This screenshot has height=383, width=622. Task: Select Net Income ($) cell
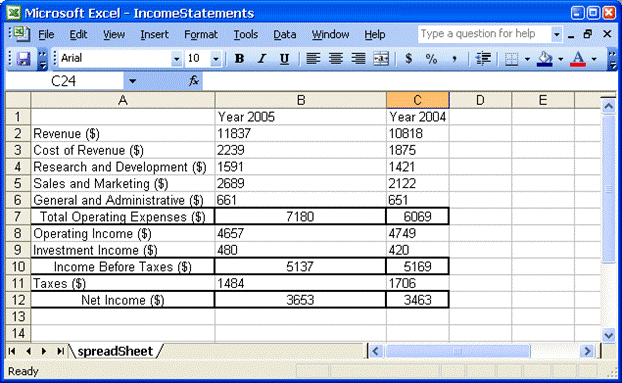tap(123, 300)
